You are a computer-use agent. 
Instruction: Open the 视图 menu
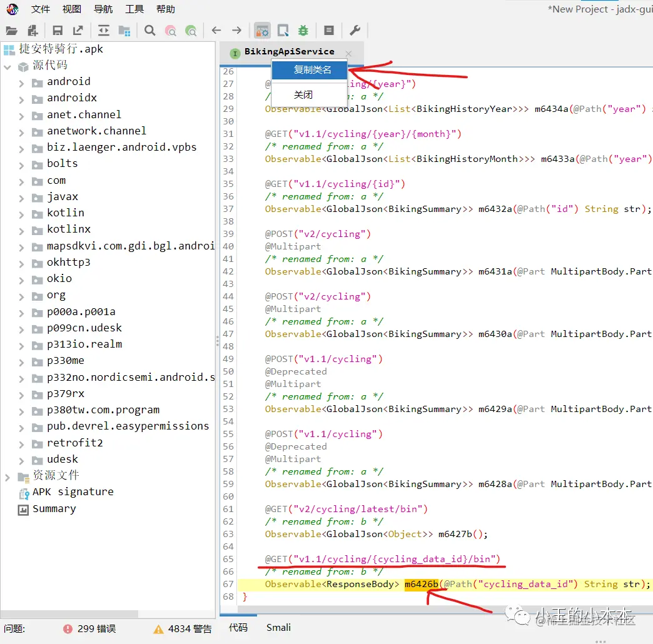tap(72, 9)
